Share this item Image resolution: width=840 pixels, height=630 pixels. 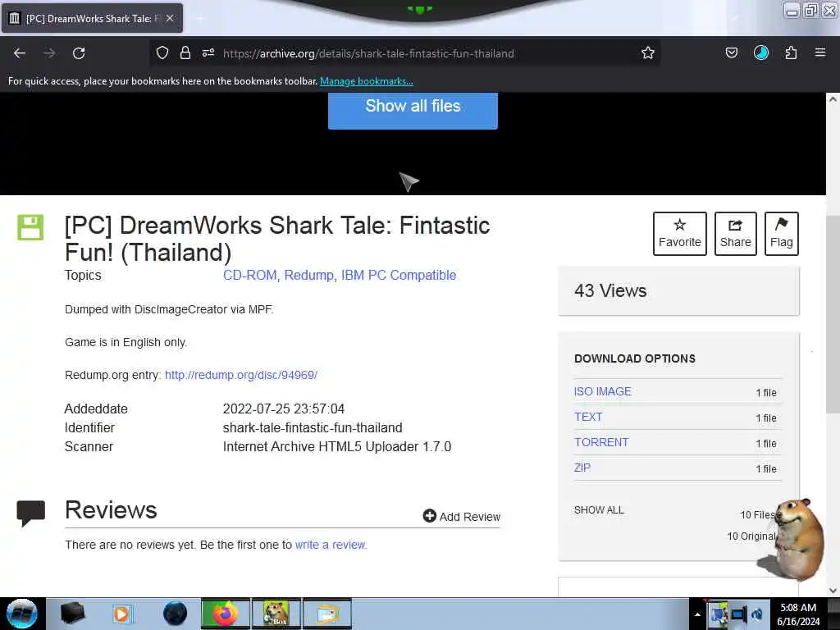tap(736, 234)
